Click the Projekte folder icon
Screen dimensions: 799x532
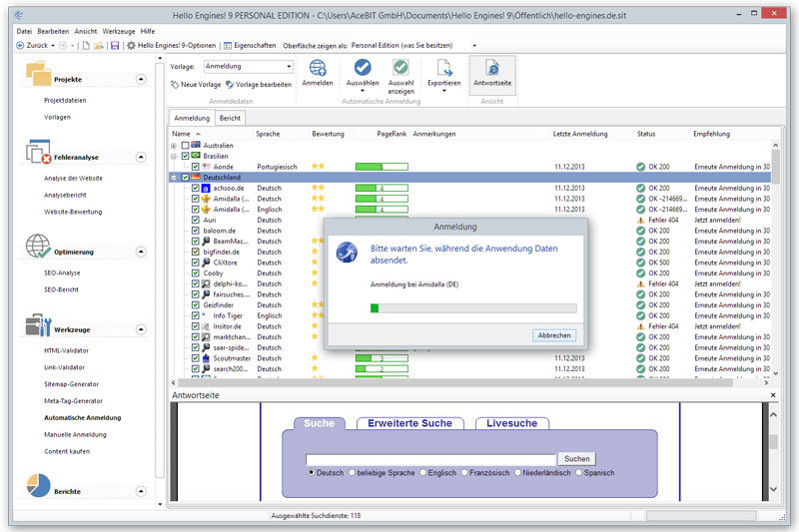click(39, 73)
